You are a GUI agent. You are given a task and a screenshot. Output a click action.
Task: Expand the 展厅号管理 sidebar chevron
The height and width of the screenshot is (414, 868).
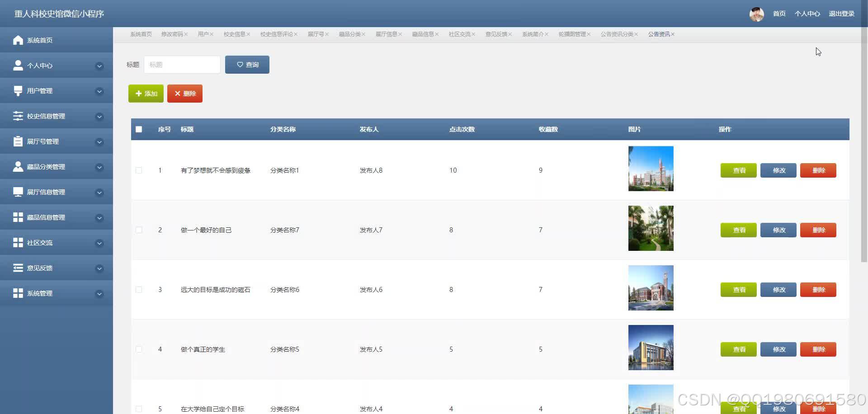99,142
